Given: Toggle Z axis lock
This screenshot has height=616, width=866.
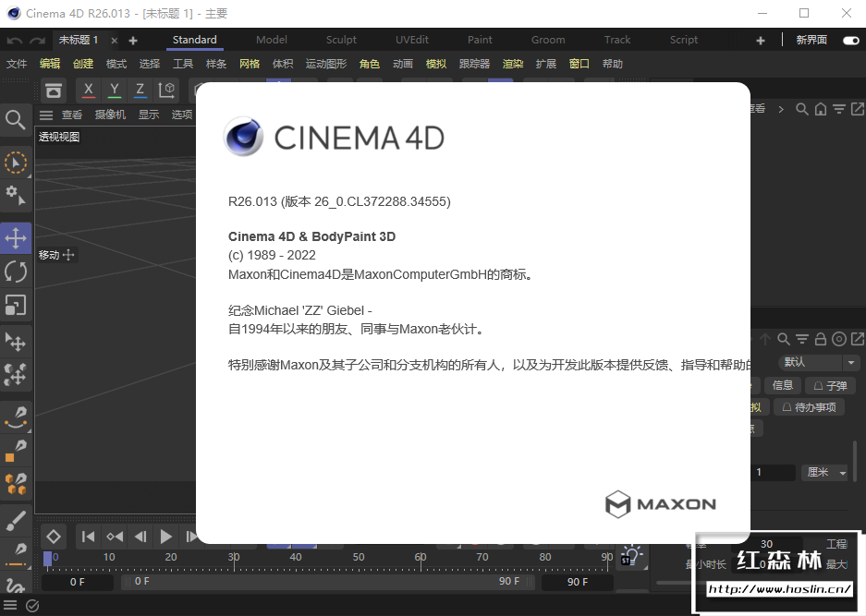Looking at the screenshot, I should click(140, 90).
